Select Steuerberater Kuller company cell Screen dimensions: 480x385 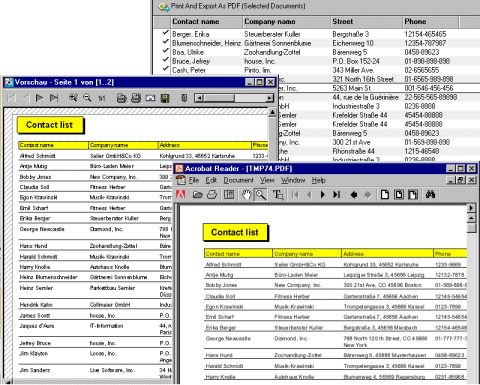(272, 34)
